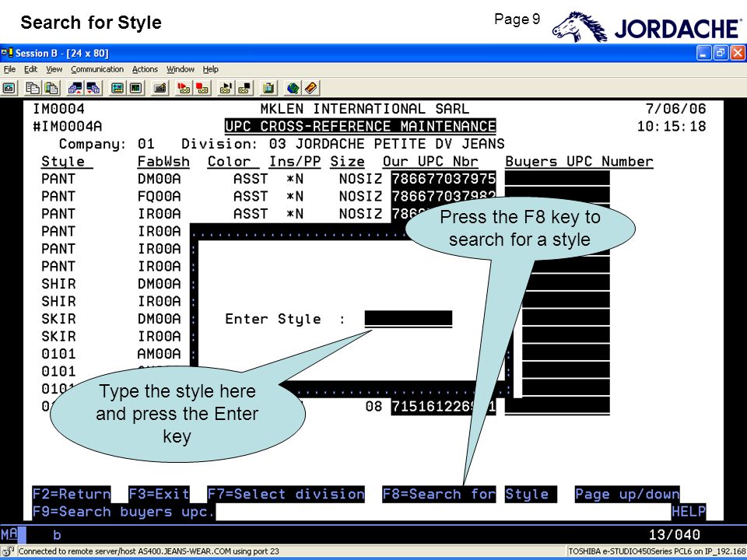Click FabWsh value FQ00A
Image resolution: width=747 pixels, height=560 pixels.
tap(159, 196)
